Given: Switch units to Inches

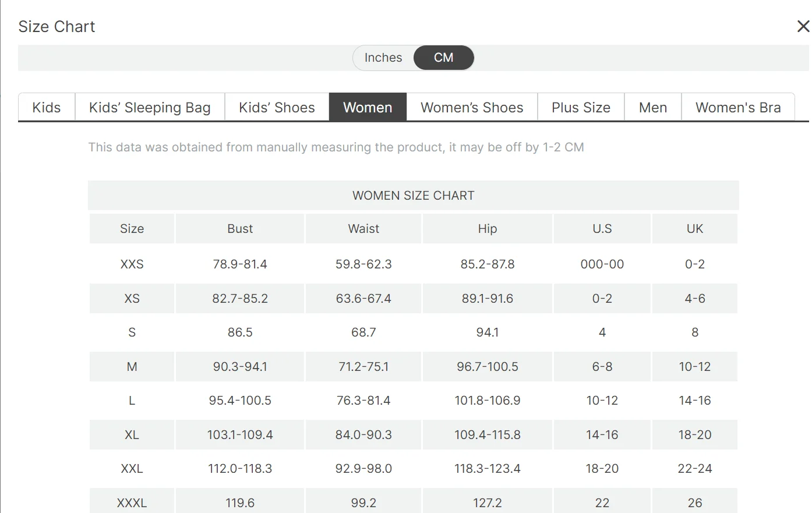Looking at the screenshot, I should coord(383,58).
